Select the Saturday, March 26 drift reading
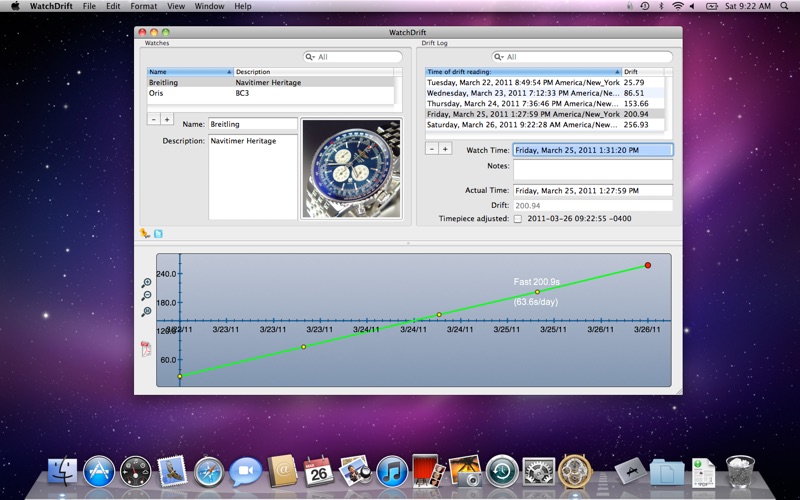 [544, 124]
